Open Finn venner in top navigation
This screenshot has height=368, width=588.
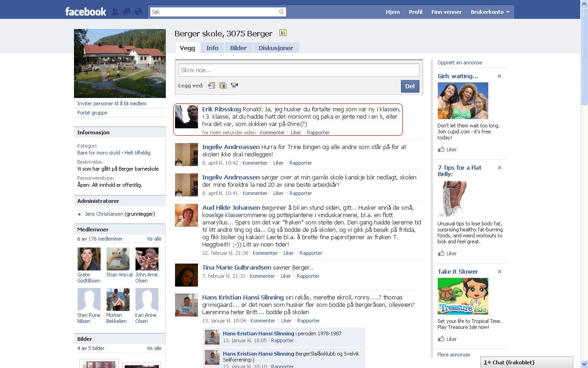pyautogui.click(x=447, y=12)
